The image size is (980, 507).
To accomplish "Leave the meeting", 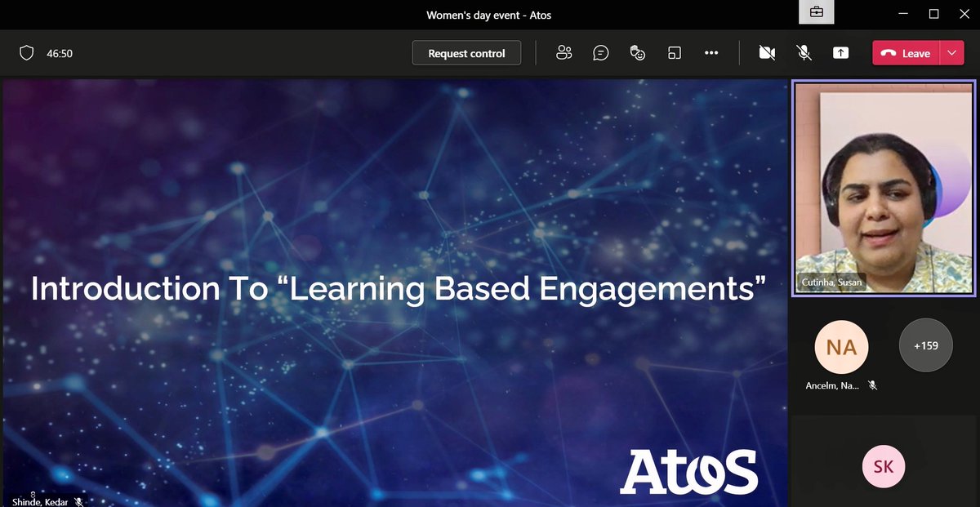I will click(906, 53).
